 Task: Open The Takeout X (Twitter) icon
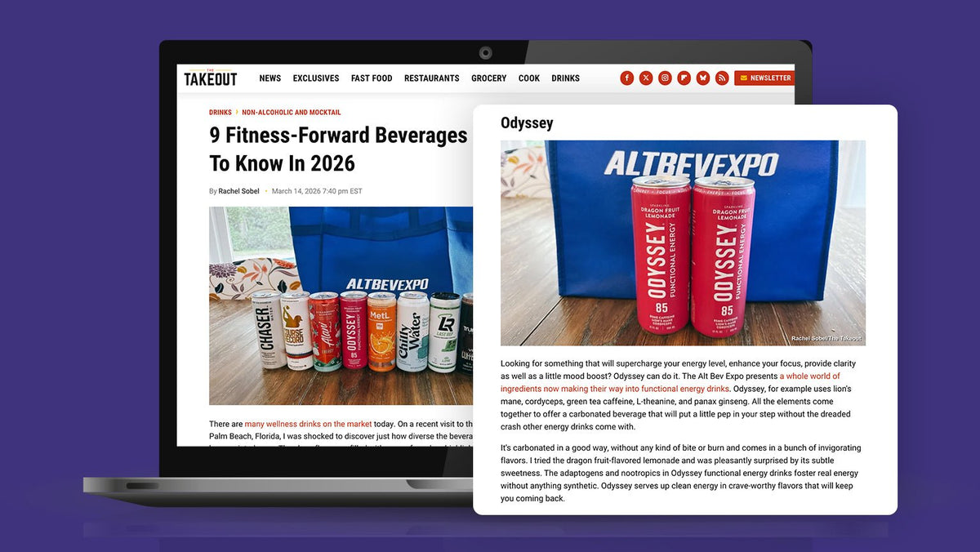point(646,78)
